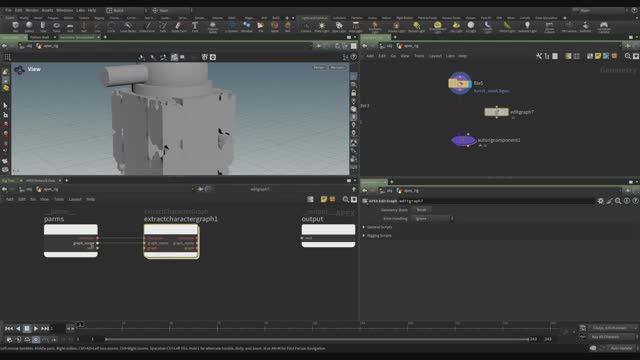Click the sticky note icon in APEX network view
The width and height of the screenshot is (640, 360).
pos(324,199)
